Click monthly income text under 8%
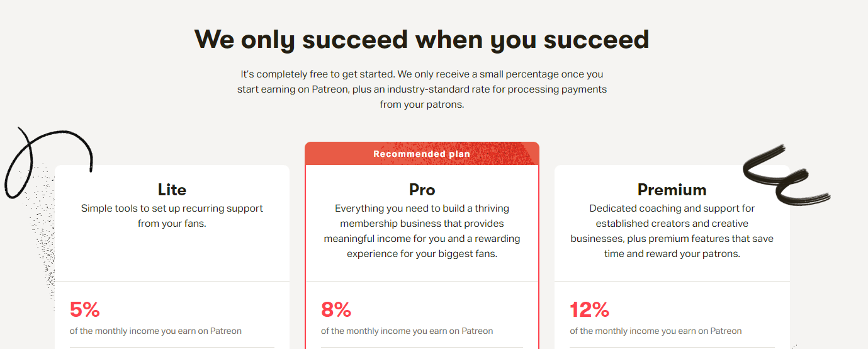This screenshot has height=349, width=868. [x=407, y=331]
